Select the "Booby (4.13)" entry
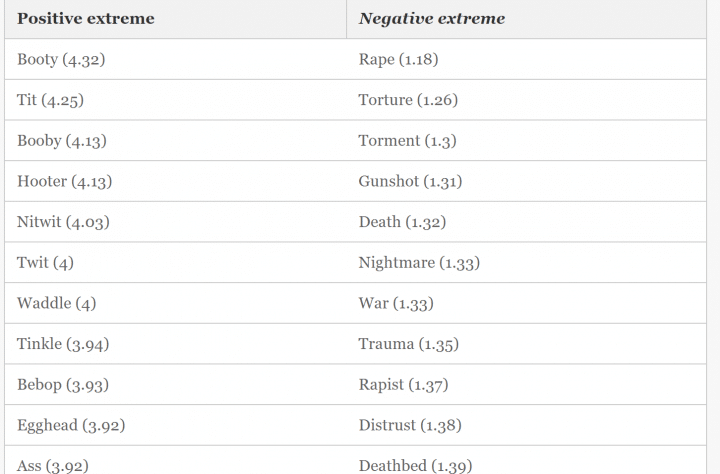Image resolution: width=720 pixels, height=474 pixels. [62, 141]
